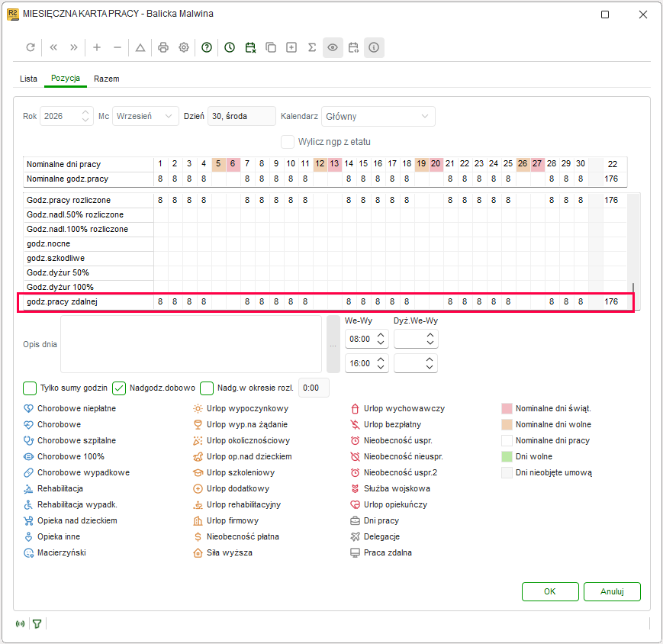Viewport: 663px width, 644px height.
Task: Switch to the Lista tab
Action: [x=28, y=79]
